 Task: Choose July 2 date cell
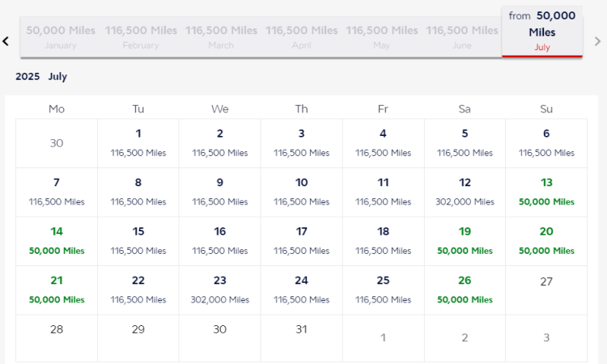pyautogui.click(x=220, y=143)
